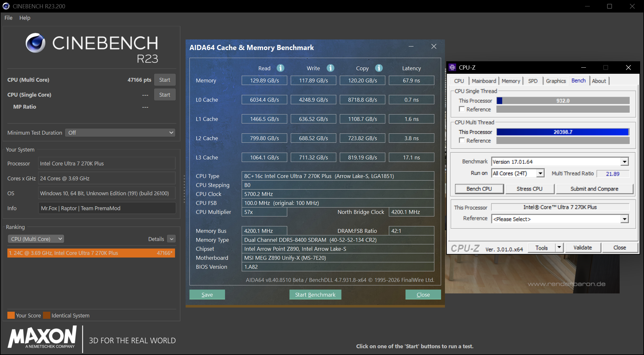Tick the Single Thread Reference checkbox

(462, 109)
